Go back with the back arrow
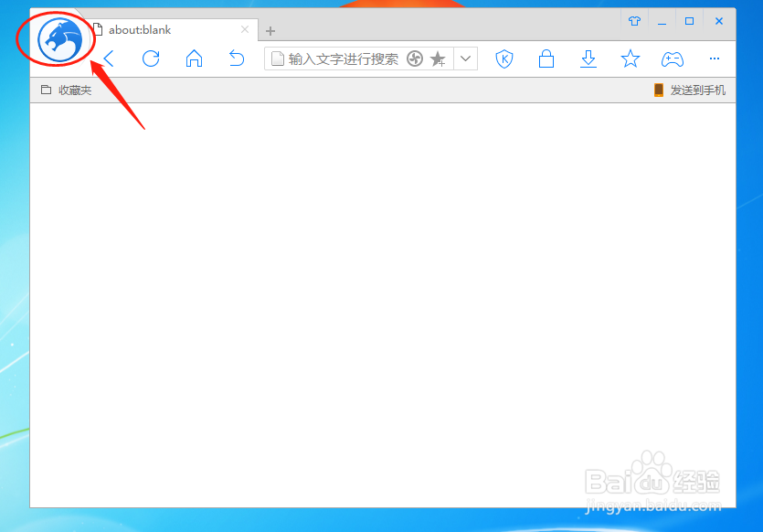Image resolution: width=763 pixels, height=532 pixels. tap(109, 59)
